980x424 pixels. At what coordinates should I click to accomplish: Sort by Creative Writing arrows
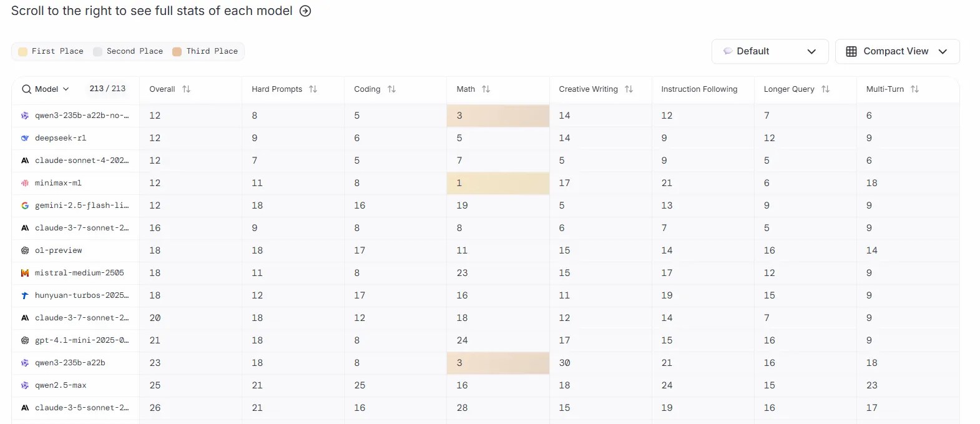pos(629,89)
